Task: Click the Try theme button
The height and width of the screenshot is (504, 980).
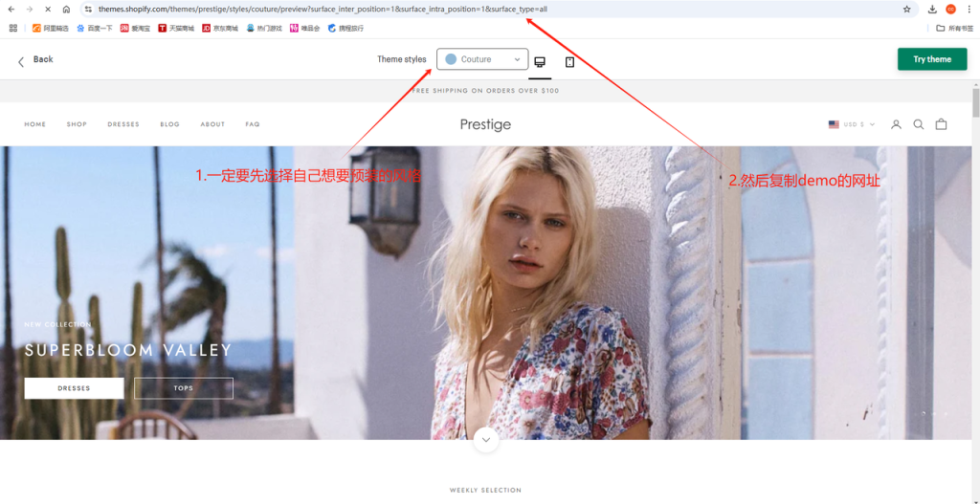Action: coord(931,59)
